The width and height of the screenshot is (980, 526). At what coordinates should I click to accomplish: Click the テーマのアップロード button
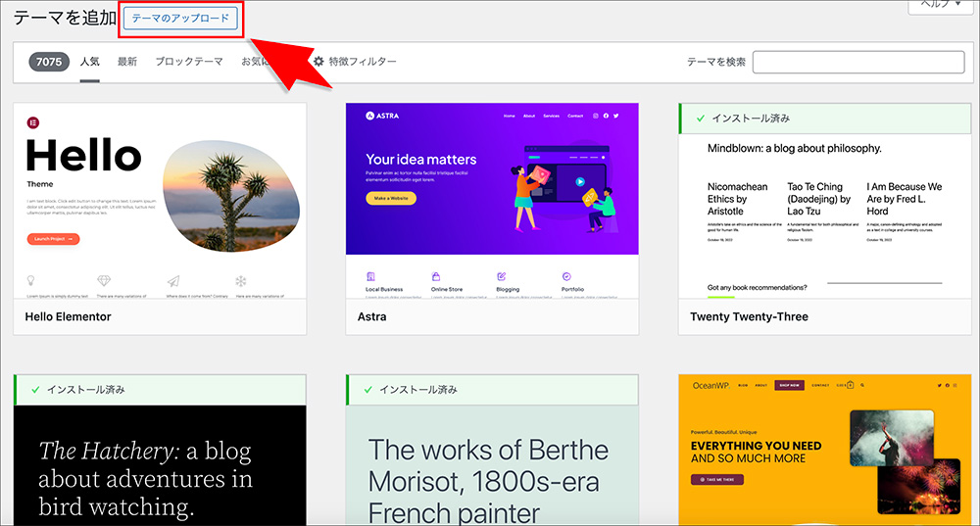[x=181, y=20]
